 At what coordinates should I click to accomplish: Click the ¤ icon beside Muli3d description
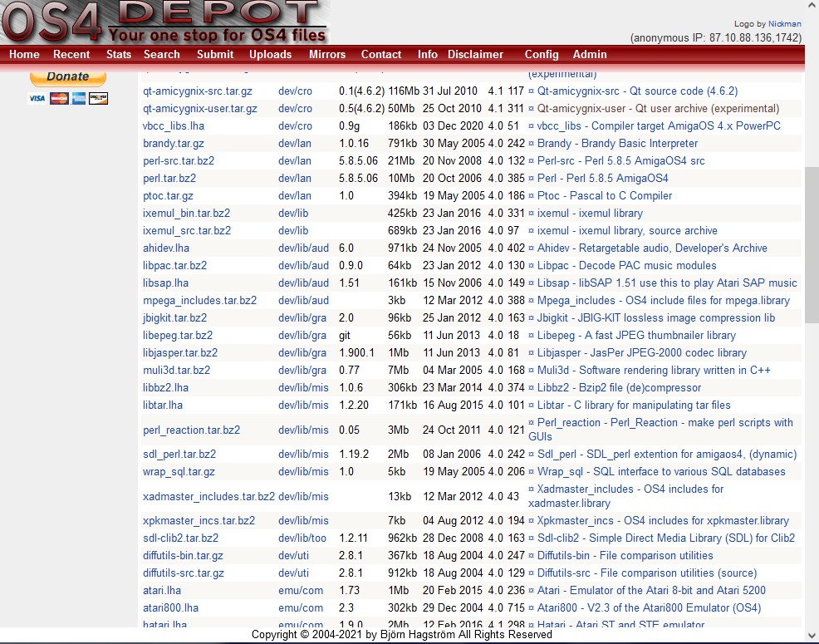click(x=532, y=371)
